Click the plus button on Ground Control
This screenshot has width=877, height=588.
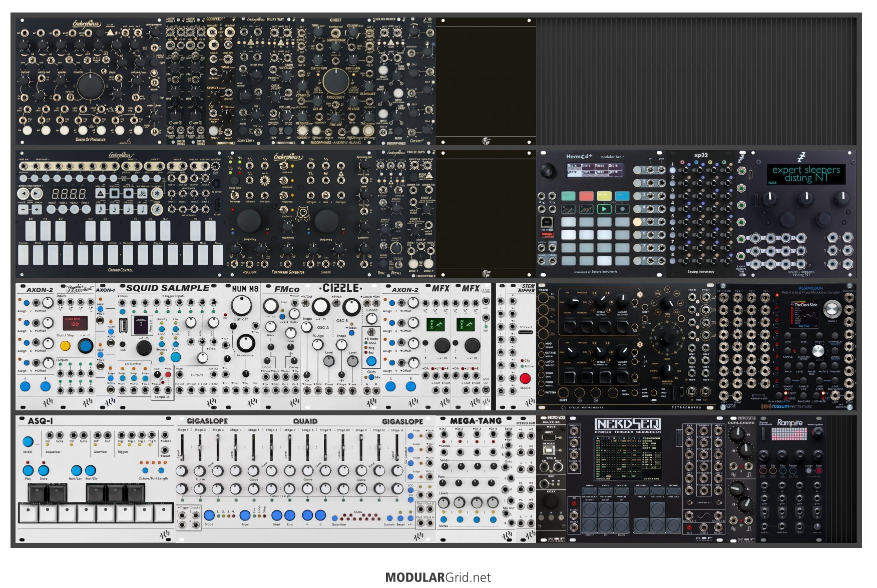[x=37, y=210]
